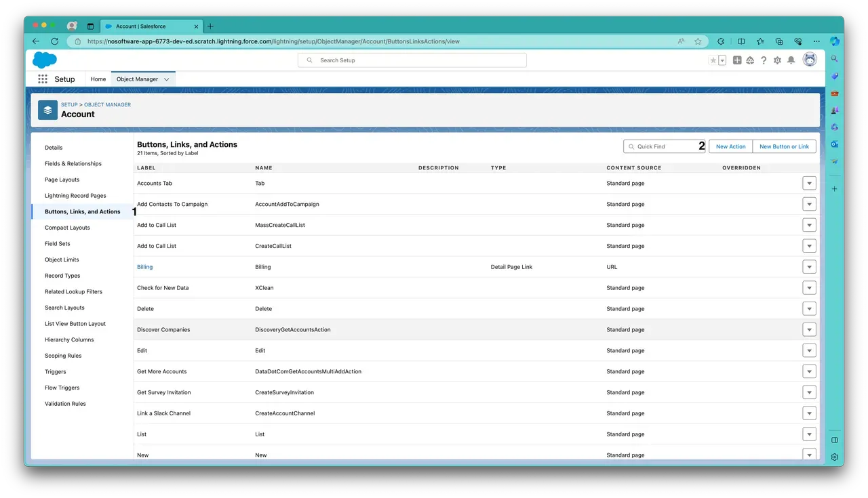868x498 pixels.
Task: Click the New Action button
Action: [730, 146]
